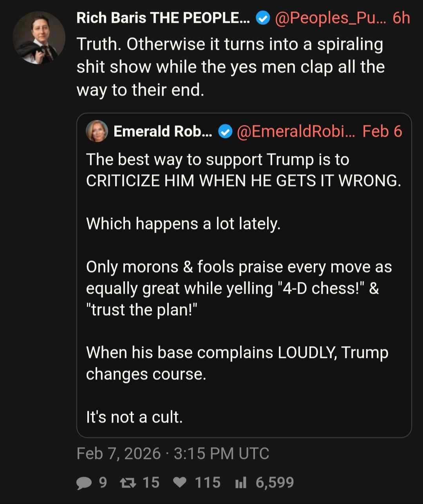Image resolution: width=423 pixels, height=504 pixels.
Task: Click the 6,599 view count
Action: tap(275, 482)
